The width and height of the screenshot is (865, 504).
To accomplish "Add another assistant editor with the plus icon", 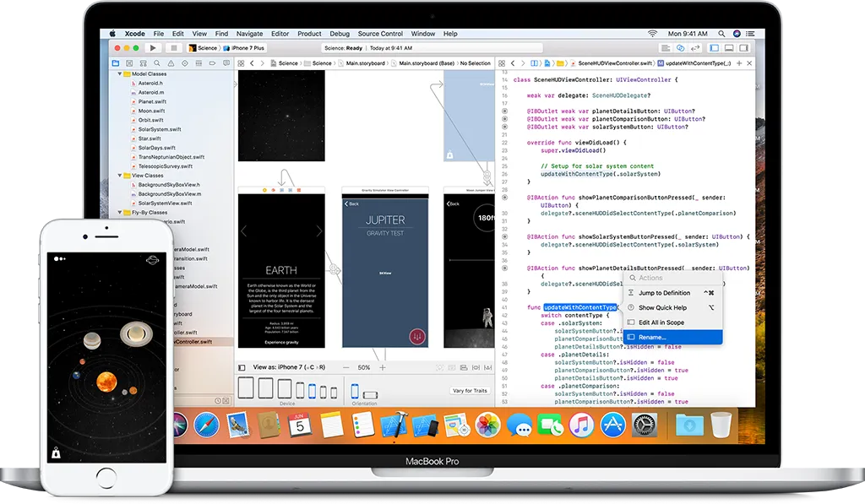I will 739,63.
